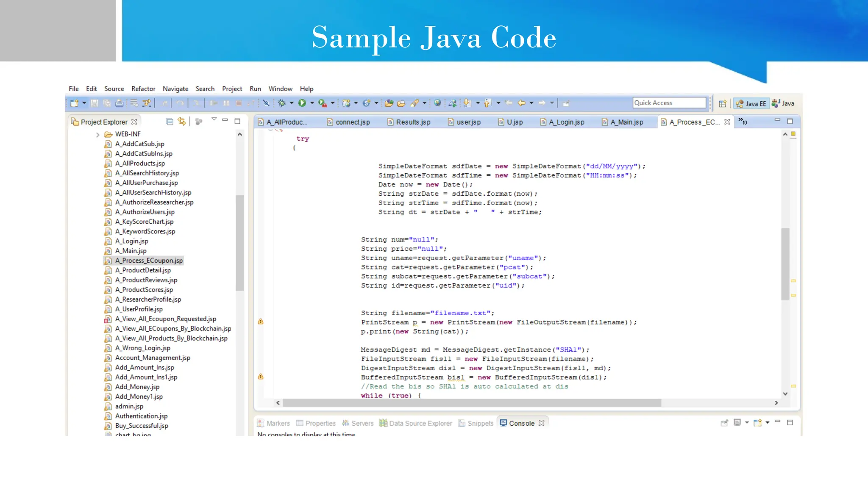This screenshot has width=868, height=488.
Task: Toggle Link with Editor in Project Explorer
Action: coord(182,122)
